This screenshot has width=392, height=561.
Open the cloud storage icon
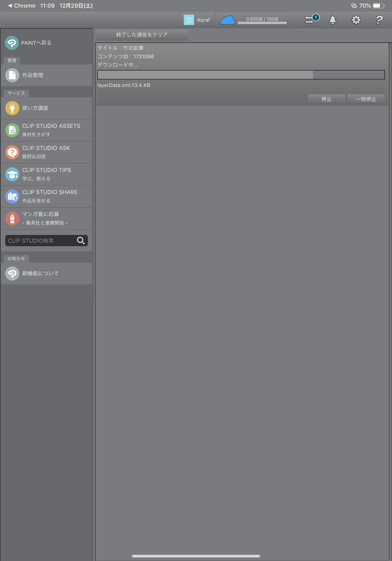tap(227, 20)
